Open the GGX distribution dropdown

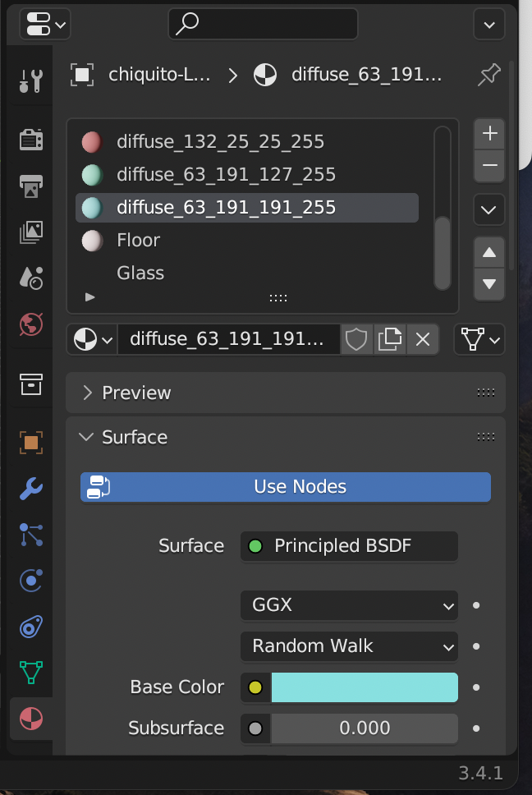point(349,604)
